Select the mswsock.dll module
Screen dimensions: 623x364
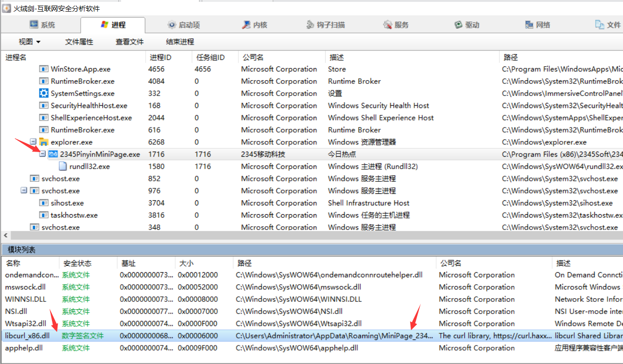click(312, 287)
